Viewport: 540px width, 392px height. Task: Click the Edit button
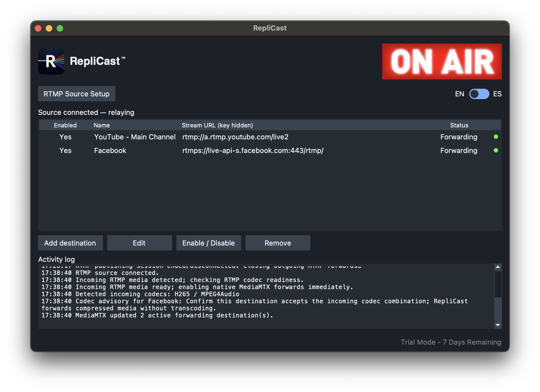[139, 243]
